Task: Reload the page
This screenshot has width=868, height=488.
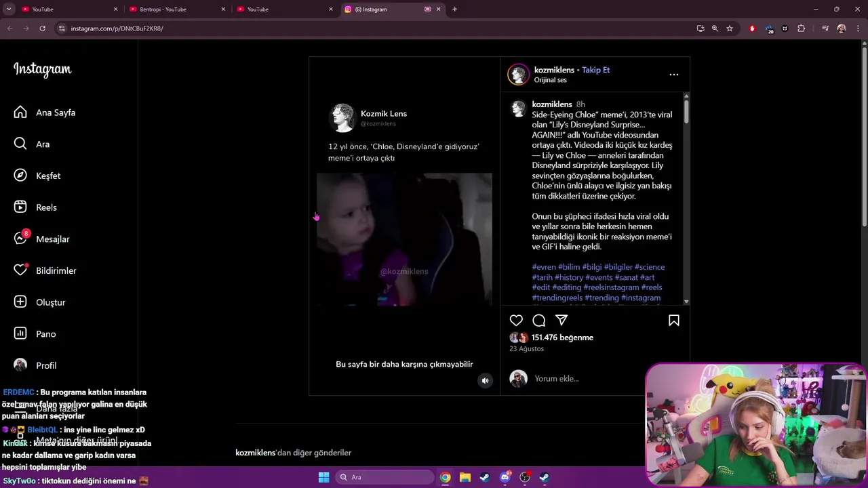Action: [42, 28]
